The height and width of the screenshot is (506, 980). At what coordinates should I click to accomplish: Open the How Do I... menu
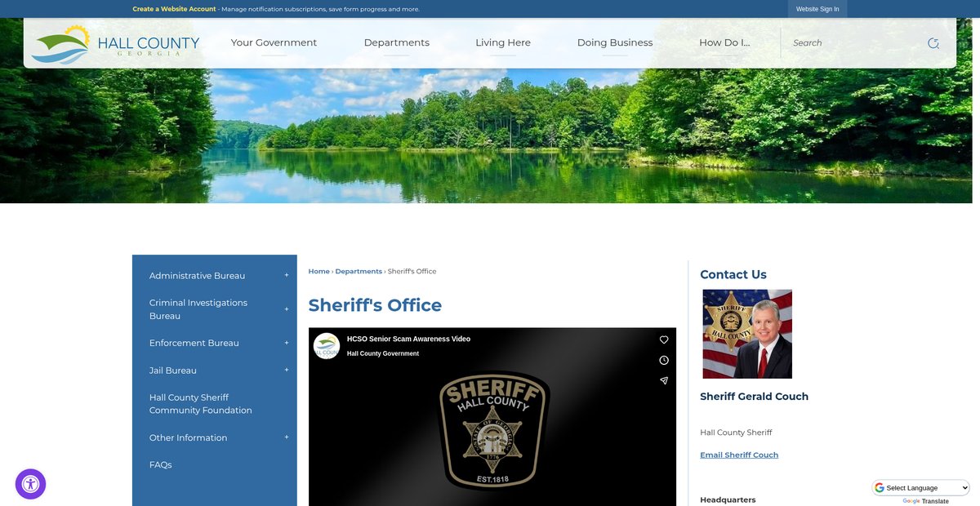(x=724, y=42)
